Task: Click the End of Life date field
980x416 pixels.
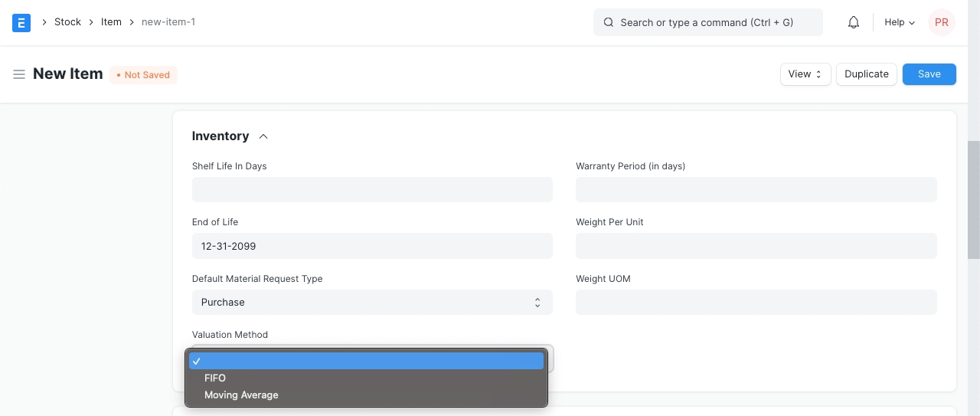Action: click(x=372, y=247)
